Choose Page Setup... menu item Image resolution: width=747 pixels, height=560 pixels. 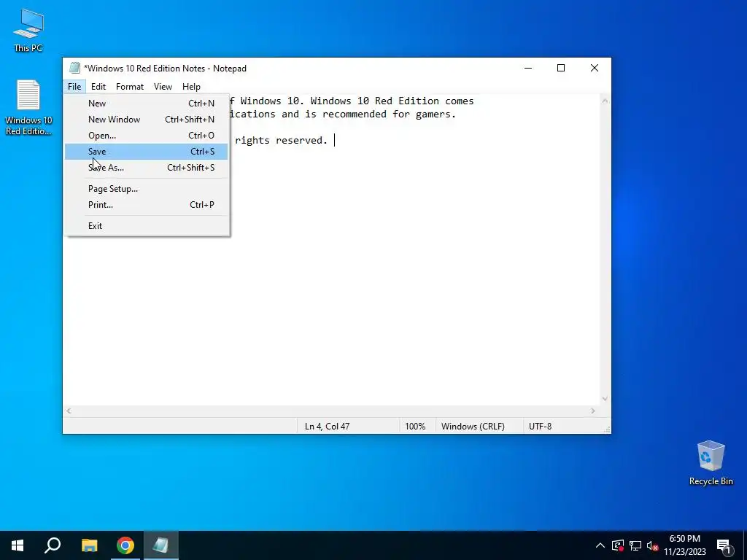(x=147, y=189)
